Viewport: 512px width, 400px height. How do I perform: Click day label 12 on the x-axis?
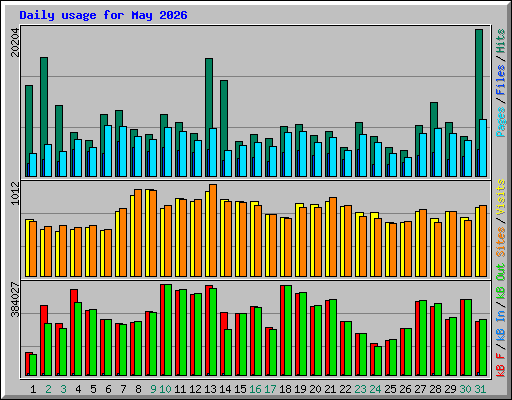click(195, 389)
